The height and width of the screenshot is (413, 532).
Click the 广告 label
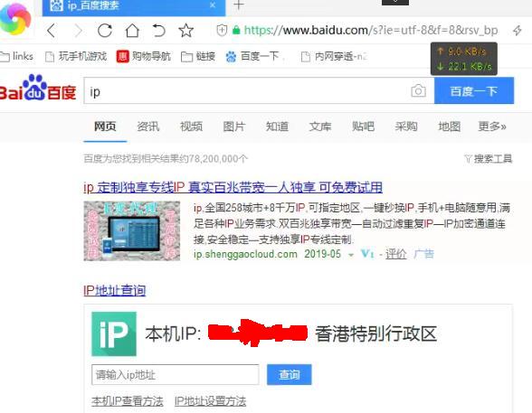pos(423,254)
